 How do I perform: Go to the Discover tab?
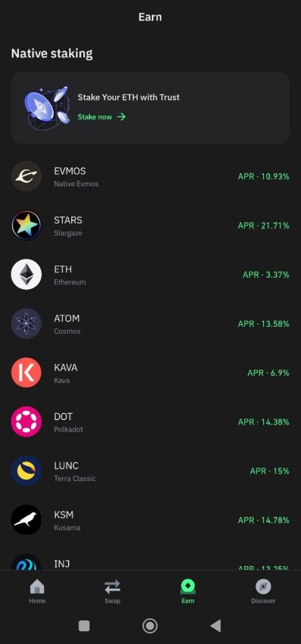pyautogui.click(x=263, y=591)
